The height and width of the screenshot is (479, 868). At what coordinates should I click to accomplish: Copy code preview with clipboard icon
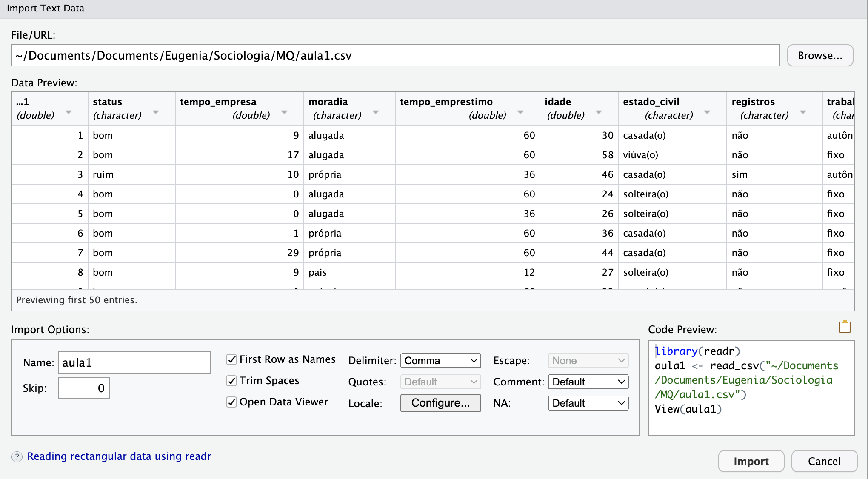(x=845, y=327)
